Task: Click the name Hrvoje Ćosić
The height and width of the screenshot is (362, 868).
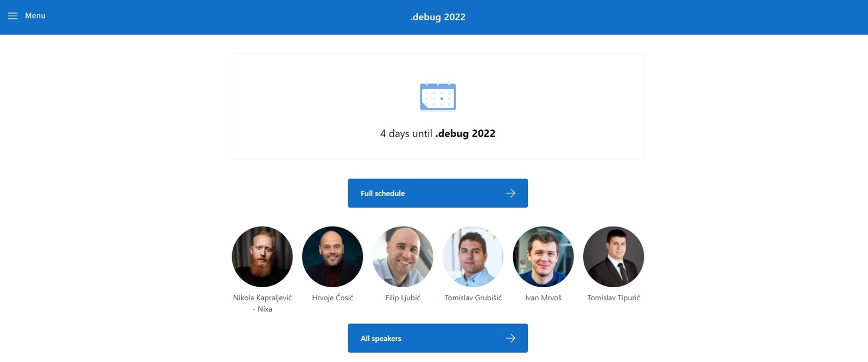Action: [333, 298]
